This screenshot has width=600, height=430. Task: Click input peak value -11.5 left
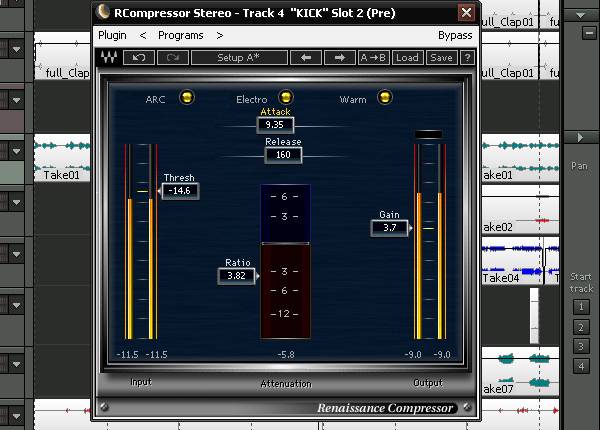[x=127, y=355]
